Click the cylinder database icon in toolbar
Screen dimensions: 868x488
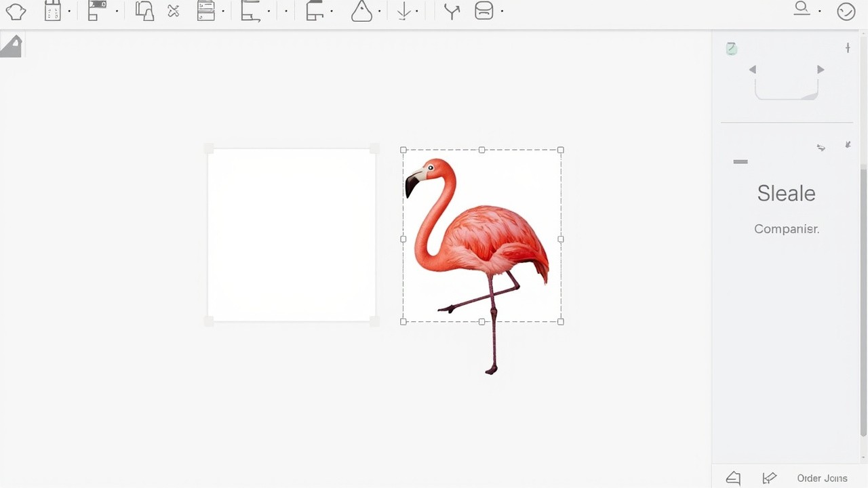pos(484,12)
